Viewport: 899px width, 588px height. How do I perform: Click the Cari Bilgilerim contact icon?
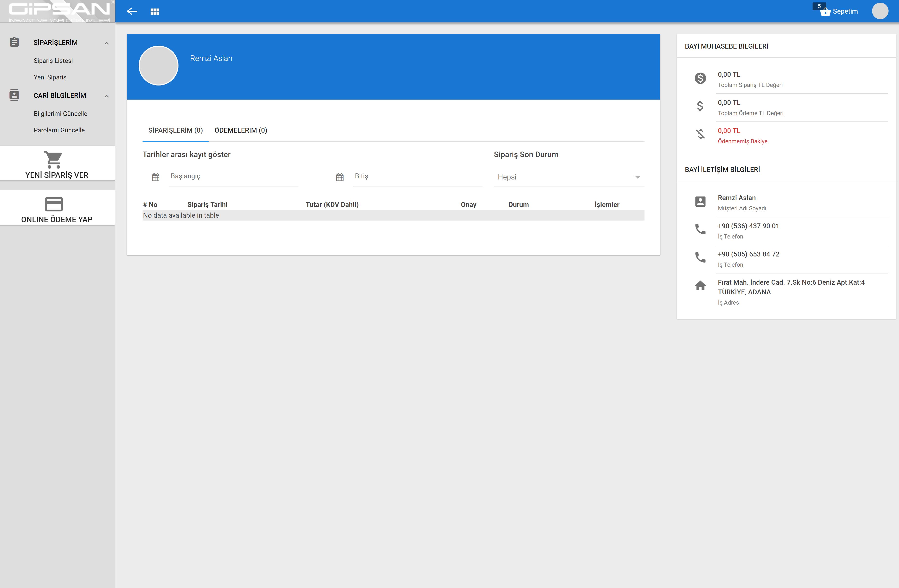point(14,95)
